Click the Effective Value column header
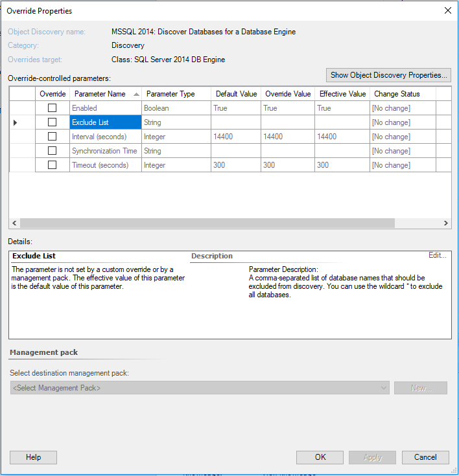This screenshot has height=476, width=459. click(342, 94)
